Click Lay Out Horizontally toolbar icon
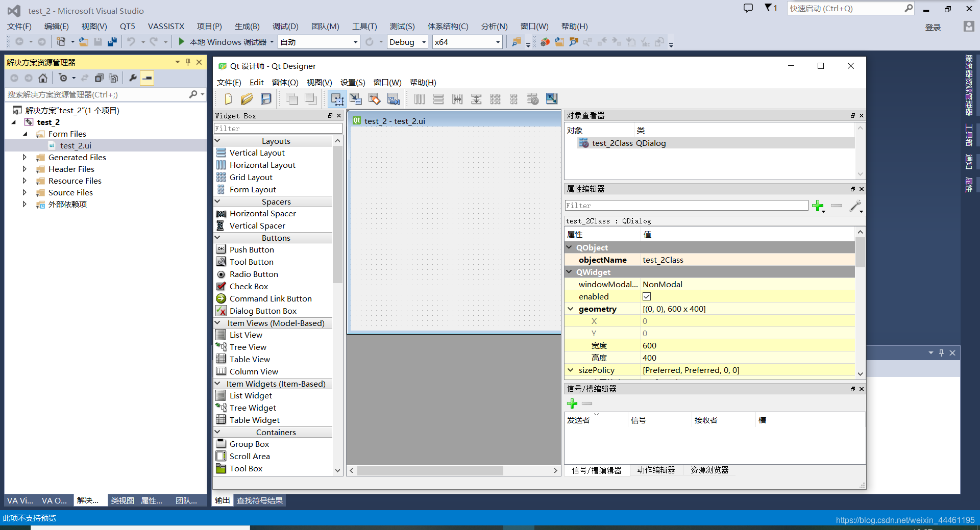The image size is (980, 530). point(420,99)
